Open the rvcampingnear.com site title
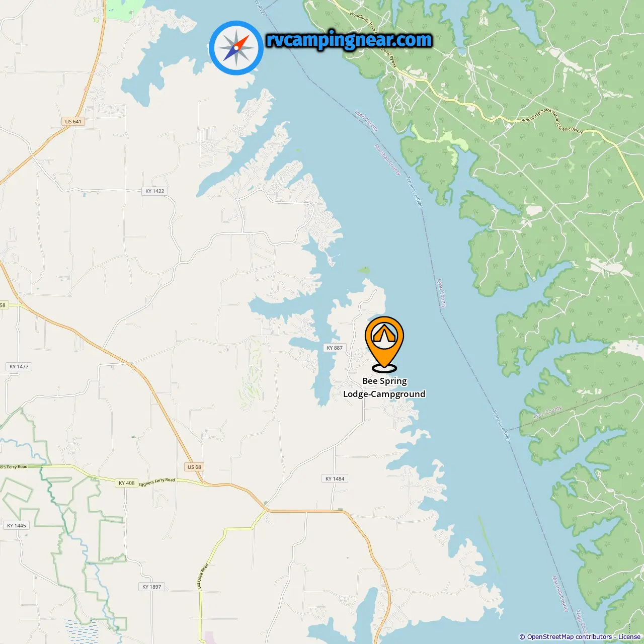644x644 pixels. tap(349, 40)
